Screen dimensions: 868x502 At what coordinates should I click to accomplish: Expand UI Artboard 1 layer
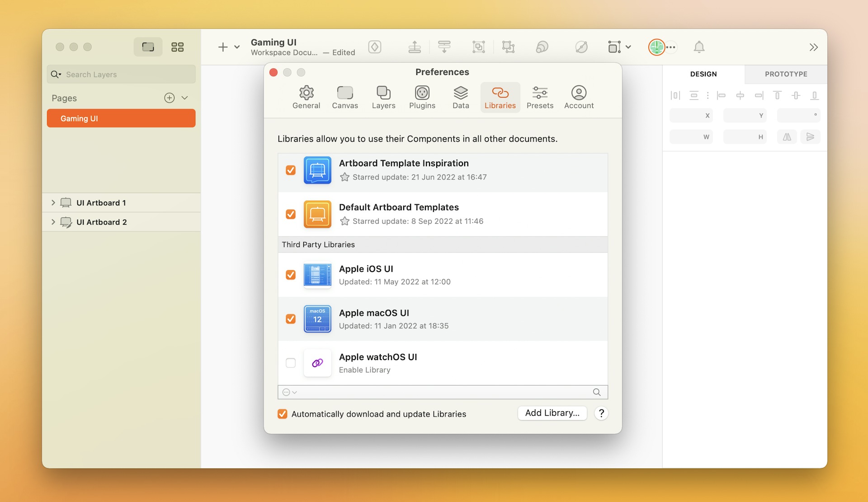point(53,202)
